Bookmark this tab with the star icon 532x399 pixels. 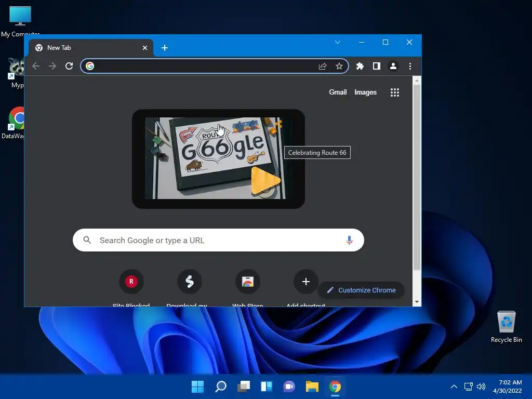[x=339, y=66]
